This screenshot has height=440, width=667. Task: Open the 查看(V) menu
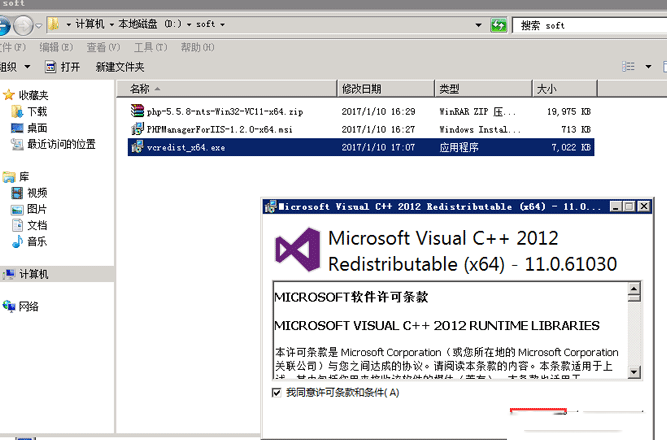click(x=103, y=47)
